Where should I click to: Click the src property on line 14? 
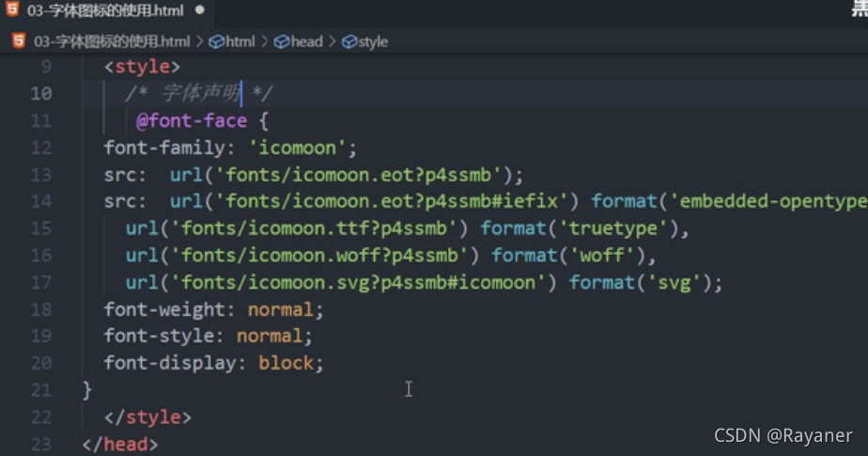(120, 201)
